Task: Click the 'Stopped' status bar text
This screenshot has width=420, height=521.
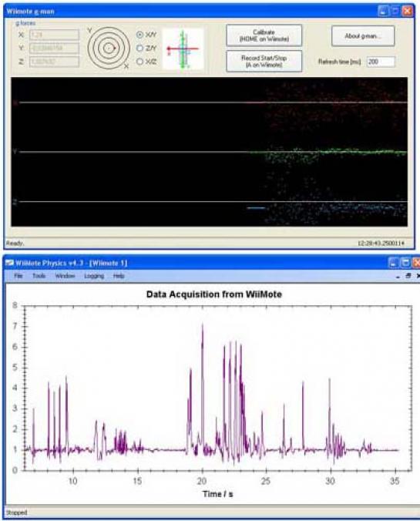Action: 17,513
